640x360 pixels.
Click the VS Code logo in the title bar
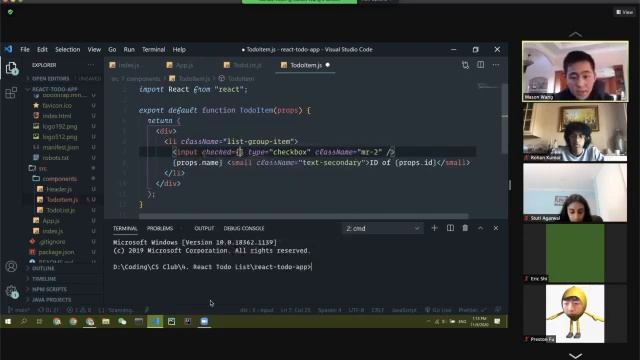[x=9, y=49]
